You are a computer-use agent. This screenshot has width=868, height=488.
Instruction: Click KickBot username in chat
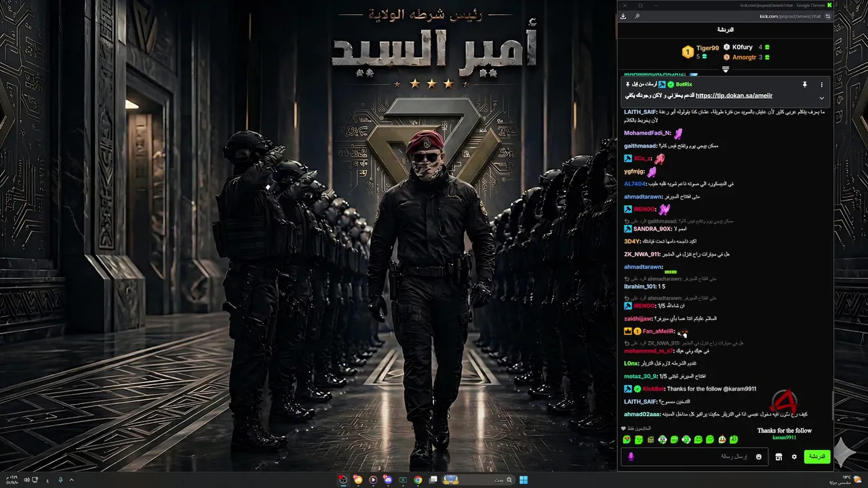[652, 389]
